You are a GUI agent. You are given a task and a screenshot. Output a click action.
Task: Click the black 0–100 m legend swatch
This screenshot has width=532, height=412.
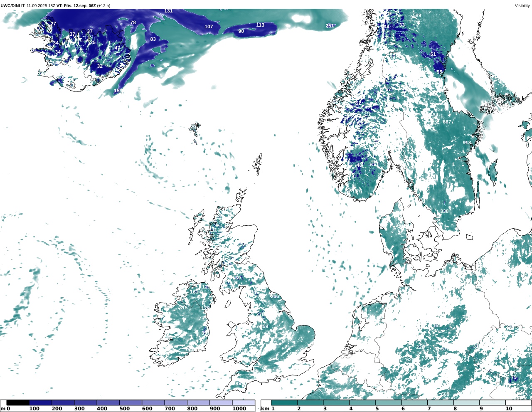18,402
